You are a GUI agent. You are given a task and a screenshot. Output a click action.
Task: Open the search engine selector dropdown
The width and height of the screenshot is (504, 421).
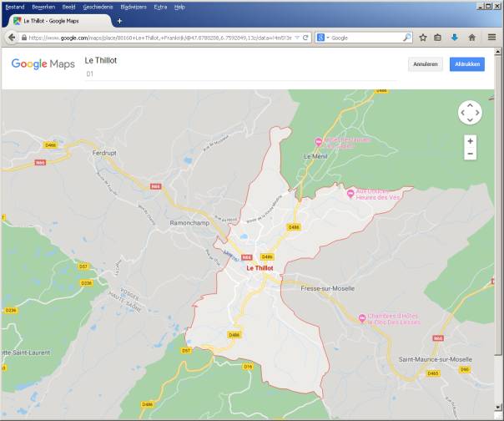(323, 38)
